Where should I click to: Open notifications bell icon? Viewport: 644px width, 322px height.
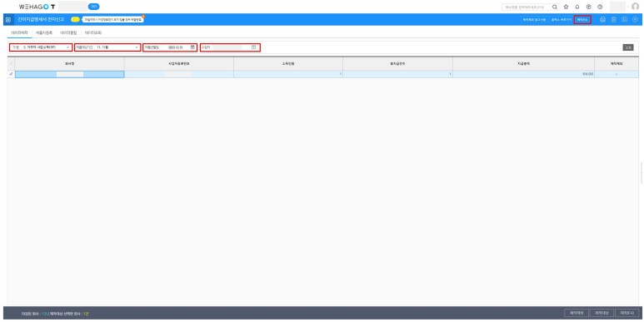coord(577,7)
